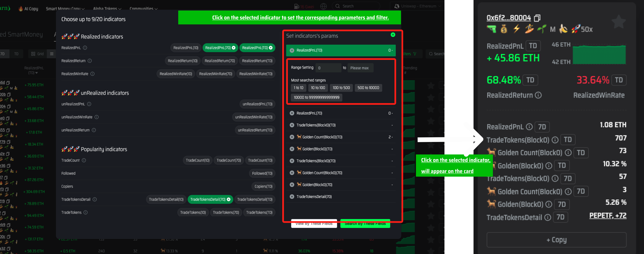Click the Search By These Fields button
This screenshot has width=644, height=254.
point(365,223)
